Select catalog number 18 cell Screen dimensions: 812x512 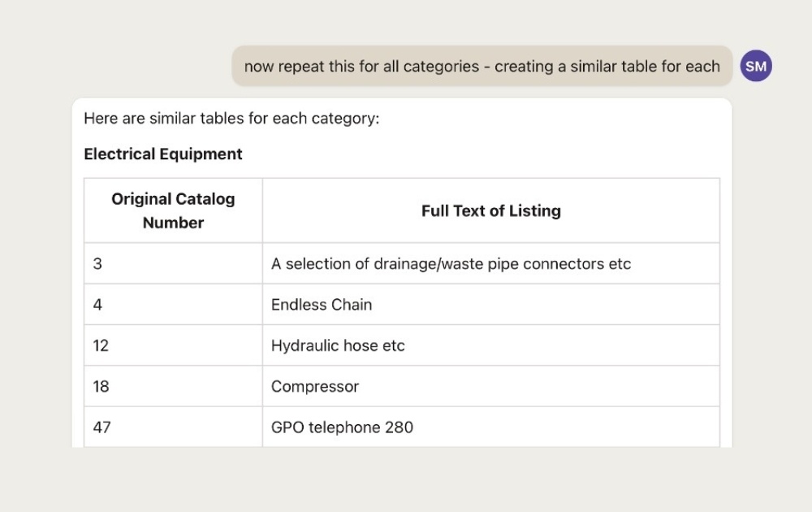click(173, 386)
